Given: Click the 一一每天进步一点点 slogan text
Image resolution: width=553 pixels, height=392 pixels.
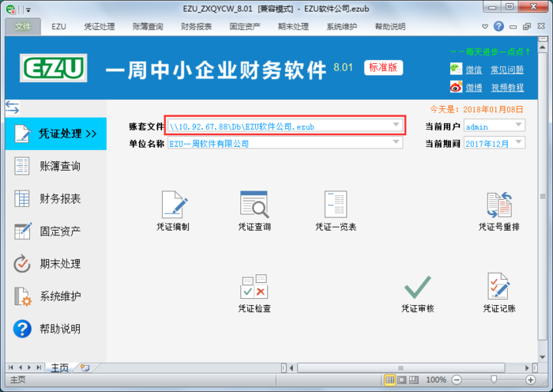Looking at the screenshot, I should (x=490, y=52).
